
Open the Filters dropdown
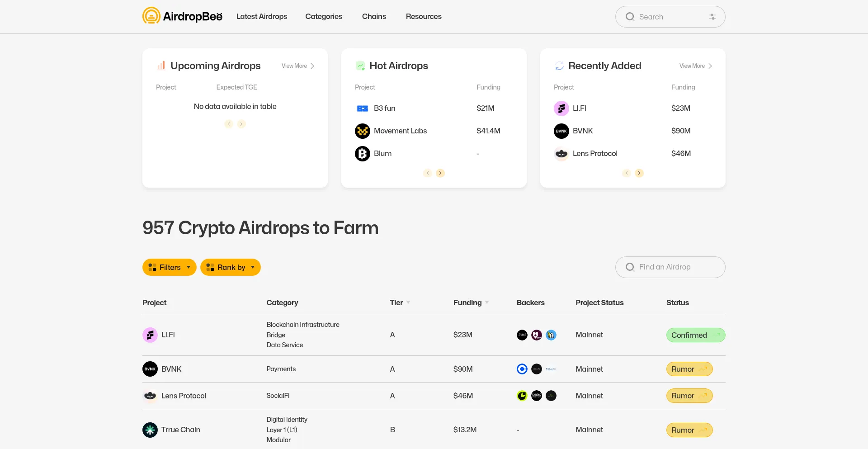170,267
